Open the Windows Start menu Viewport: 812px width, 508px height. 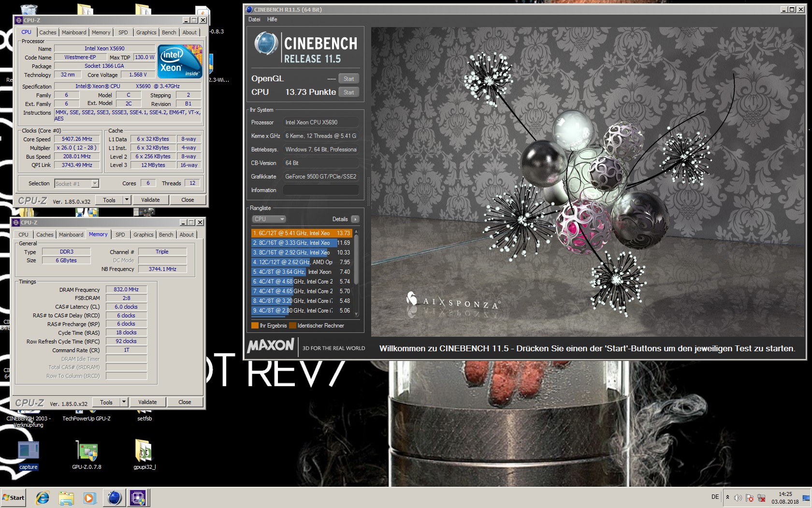tap(13, 497)
